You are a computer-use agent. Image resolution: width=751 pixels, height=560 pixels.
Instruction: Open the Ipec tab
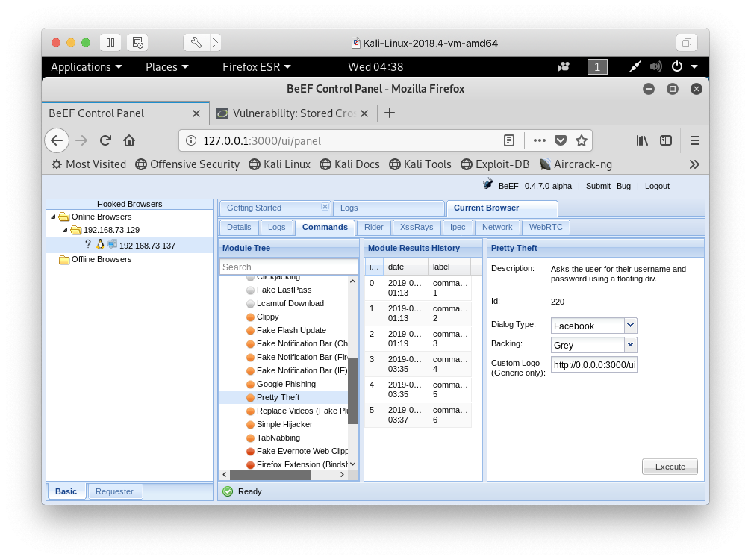(x=458, y=227)
